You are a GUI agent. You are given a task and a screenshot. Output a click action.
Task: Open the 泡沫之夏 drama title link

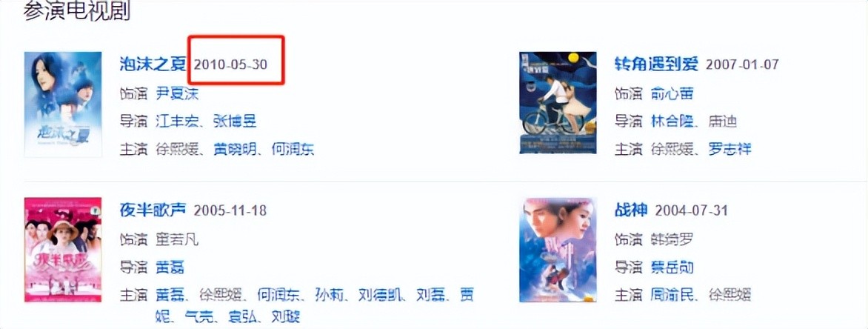click(x=153, y=64)
